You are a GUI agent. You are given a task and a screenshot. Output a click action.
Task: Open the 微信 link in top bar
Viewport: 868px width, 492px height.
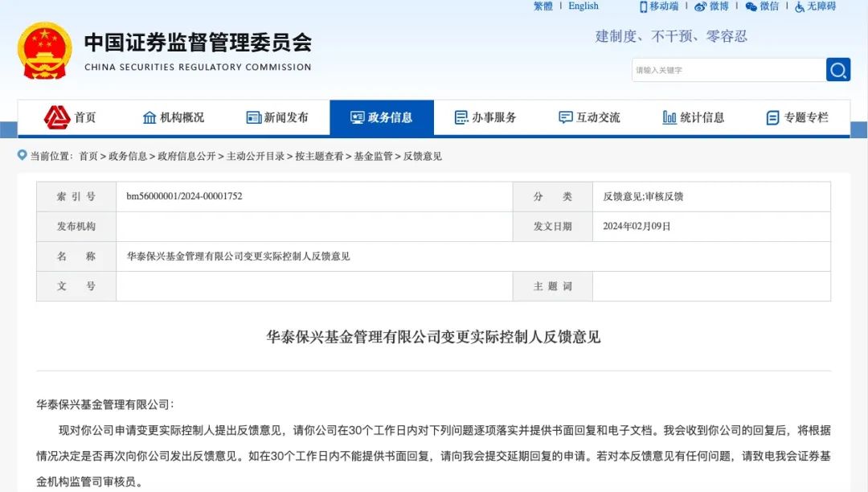coord(769,6)
